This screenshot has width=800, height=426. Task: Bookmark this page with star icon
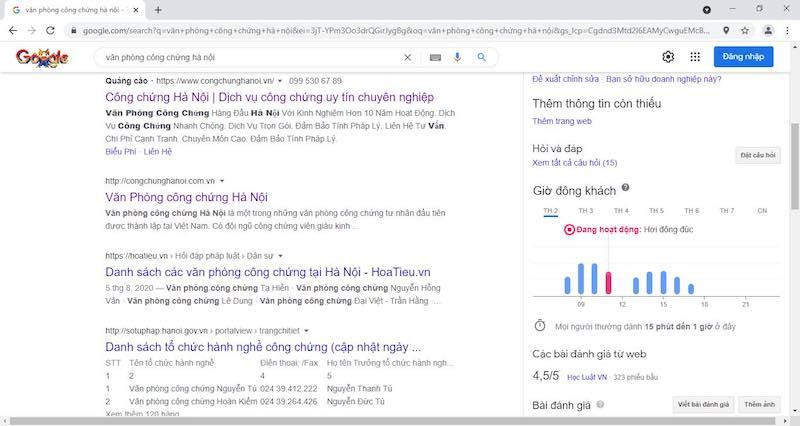click(745, 31)
